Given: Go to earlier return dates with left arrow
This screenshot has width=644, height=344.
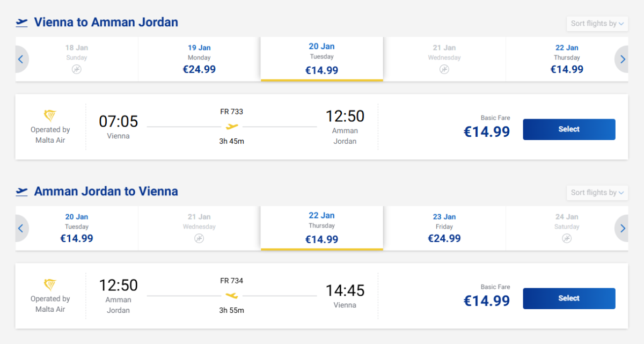Looking at the screenshot, I should (21, 229).
